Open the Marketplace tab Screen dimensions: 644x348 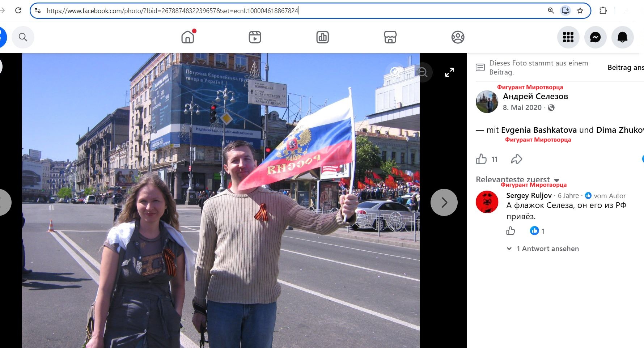tap(390, 37)
